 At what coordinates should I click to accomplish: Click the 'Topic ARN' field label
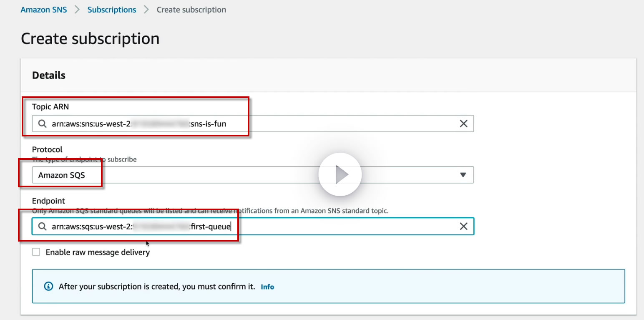pos(50,107)
